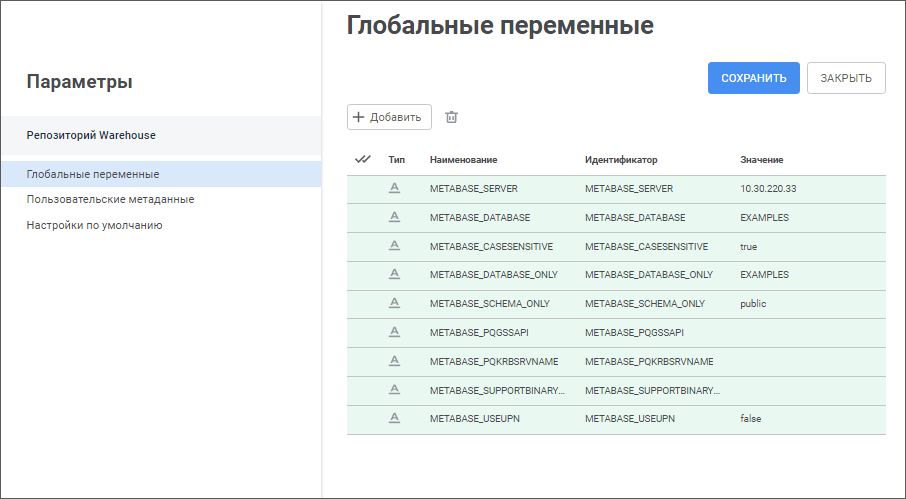Click type icon of METABASE_SCHEMA_ONLY row
This screenshot has width=906, height=499.
394,303
